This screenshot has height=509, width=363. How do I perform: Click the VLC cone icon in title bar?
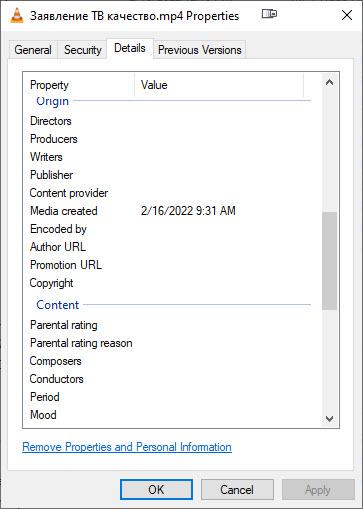tap(17, 15)
